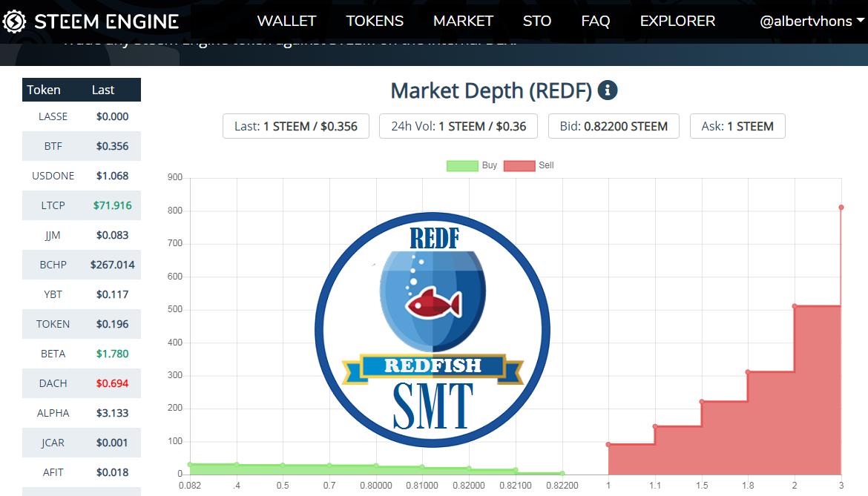Open the WALLET menu item

pyautogui.click(x=286, y=21)
